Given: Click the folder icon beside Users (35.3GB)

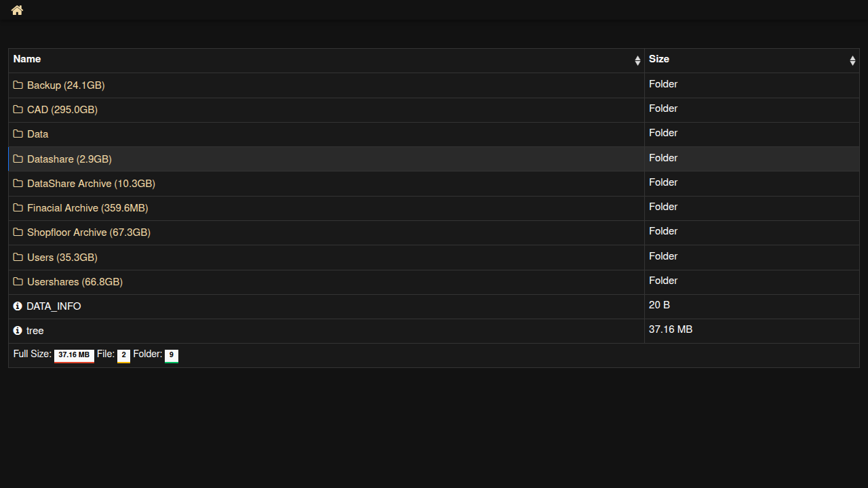Looking at the screenshot, I should pos(18,258).
